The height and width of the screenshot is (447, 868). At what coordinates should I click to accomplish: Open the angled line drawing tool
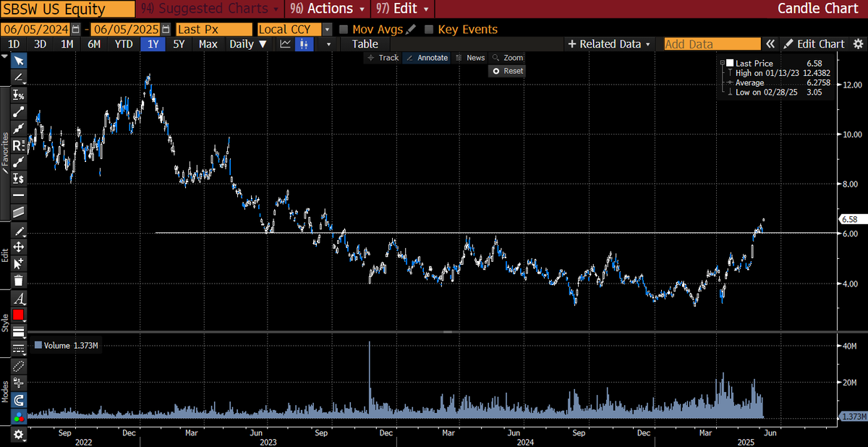(19, 77)
